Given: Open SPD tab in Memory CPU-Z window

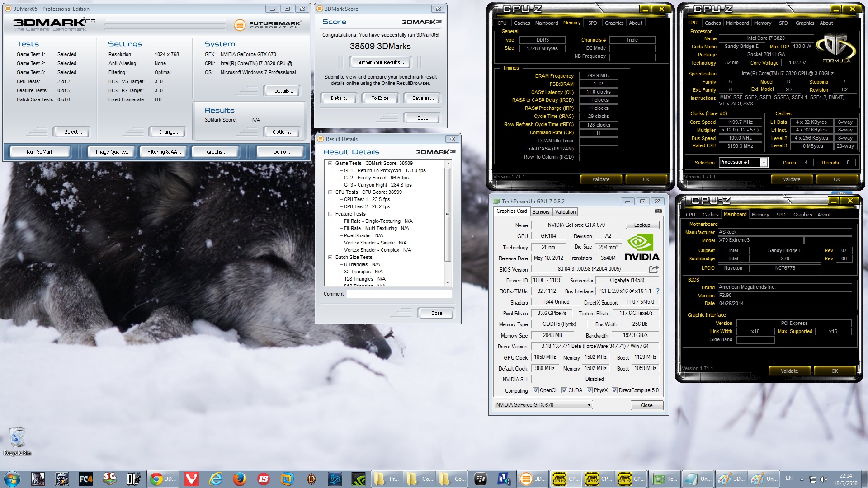Looking at the screenshot, I should pyautogui.click(x=592, y=23).
